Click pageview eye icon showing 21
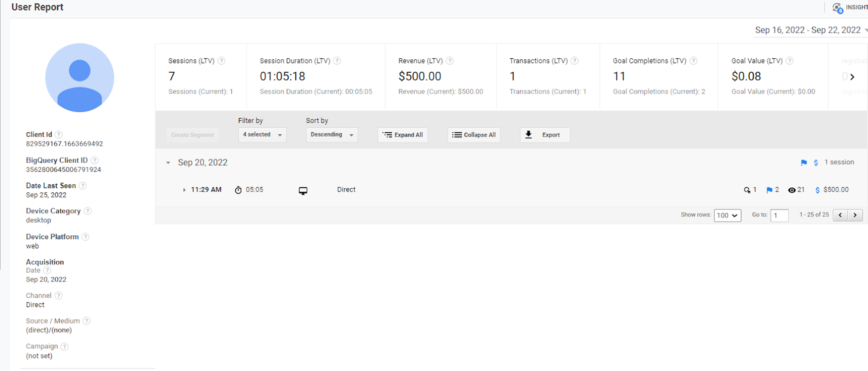 click(x=792, y=190)
